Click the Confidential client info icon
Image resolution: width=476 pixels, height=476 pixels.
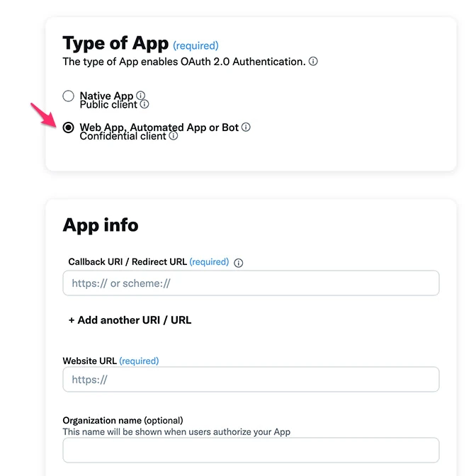pyautogui.click(x=174, y=136)
